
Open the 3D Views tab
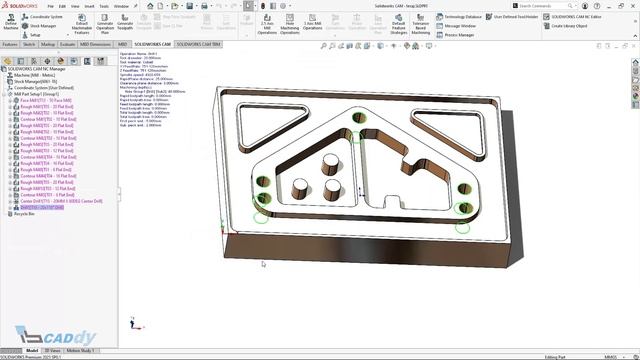[52, 351]
